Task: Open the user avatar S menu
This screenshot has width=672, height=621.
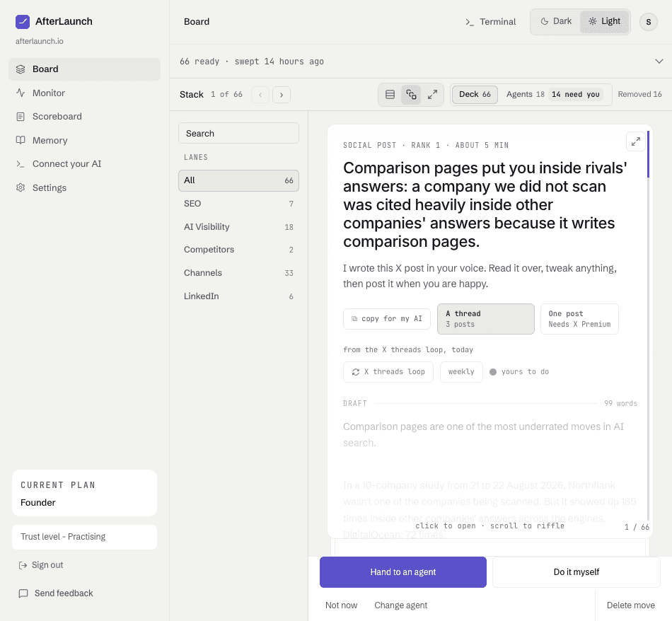Action: (649, 22)
